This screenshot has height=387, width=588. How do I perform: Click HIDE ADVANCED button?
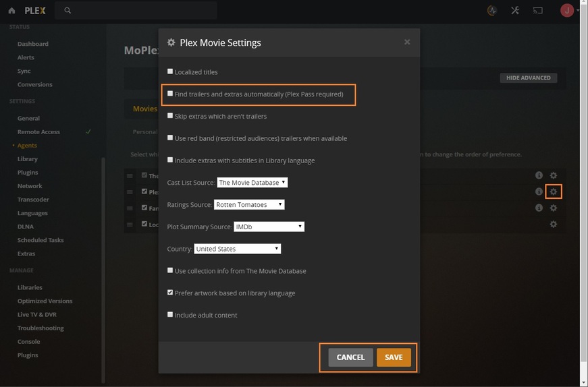529,78
